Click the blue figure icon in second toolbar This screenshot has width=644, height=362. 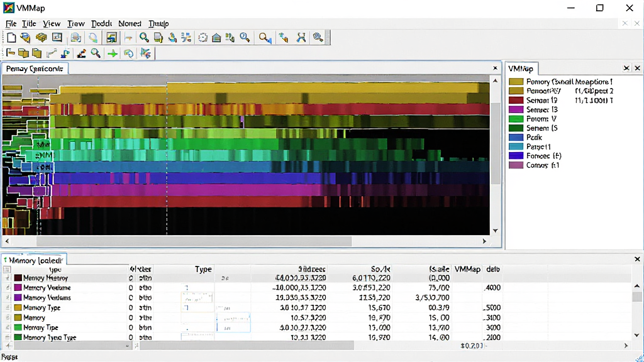click(65, 53)
